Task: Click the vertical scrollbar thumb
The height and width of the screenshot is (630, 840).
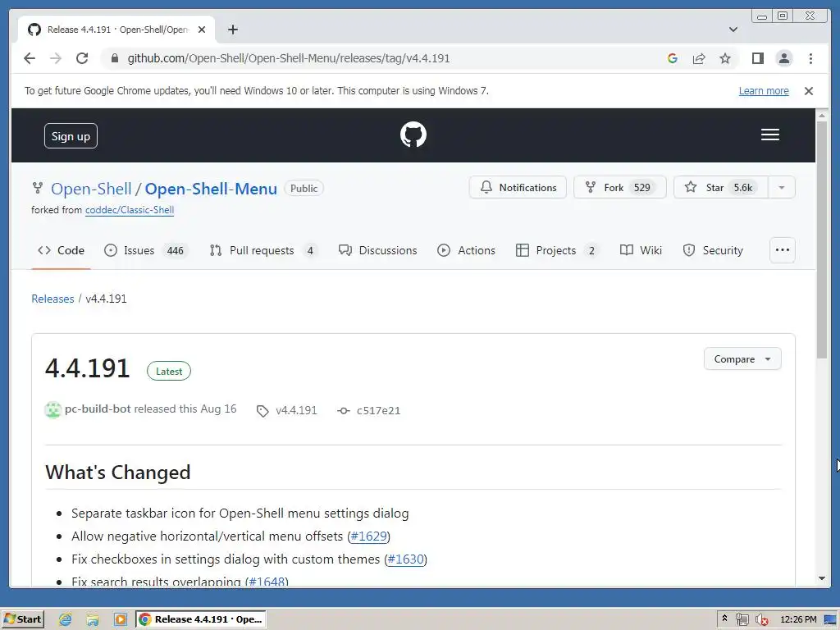Action: point(822,240)
